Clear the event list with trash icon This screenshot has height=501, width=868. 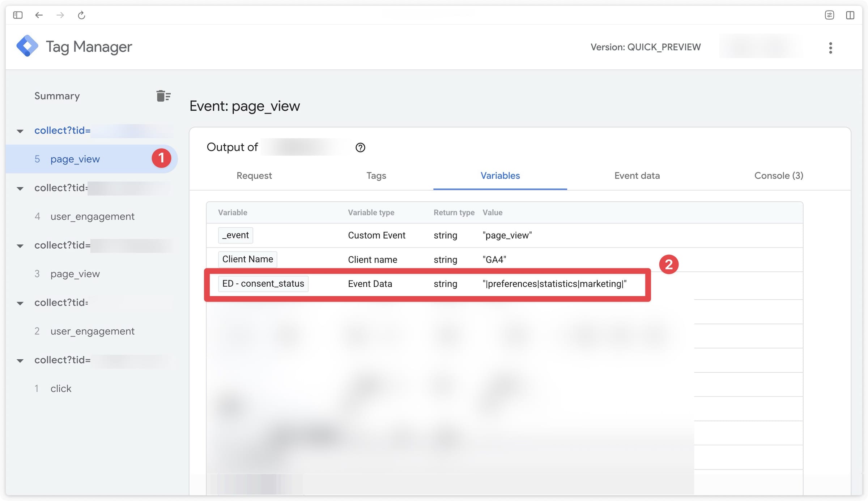click(x=163, y=96)
